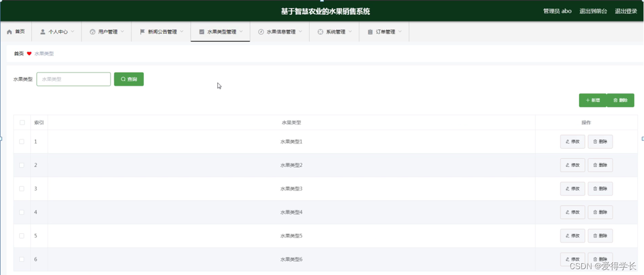
Task: Click the edit pencil icon for 水果类型2
Action: click(568, 165)
